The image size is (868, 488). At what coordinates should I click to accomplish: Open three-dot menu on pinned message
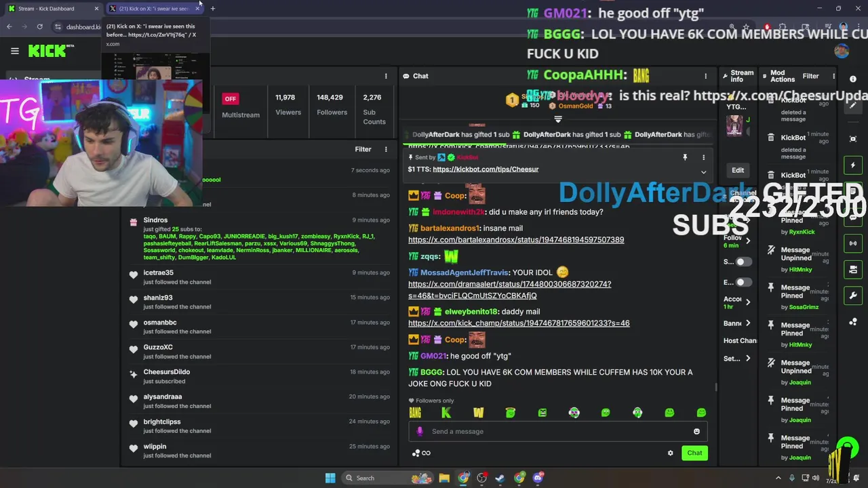pos(703,157)
